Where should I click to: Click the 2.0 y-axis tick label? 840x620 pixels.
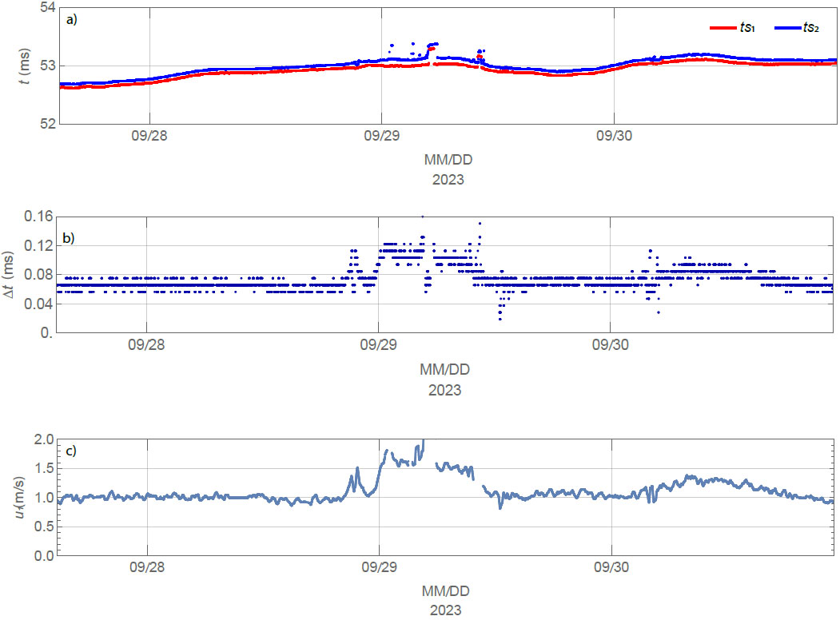coord(45,440)
